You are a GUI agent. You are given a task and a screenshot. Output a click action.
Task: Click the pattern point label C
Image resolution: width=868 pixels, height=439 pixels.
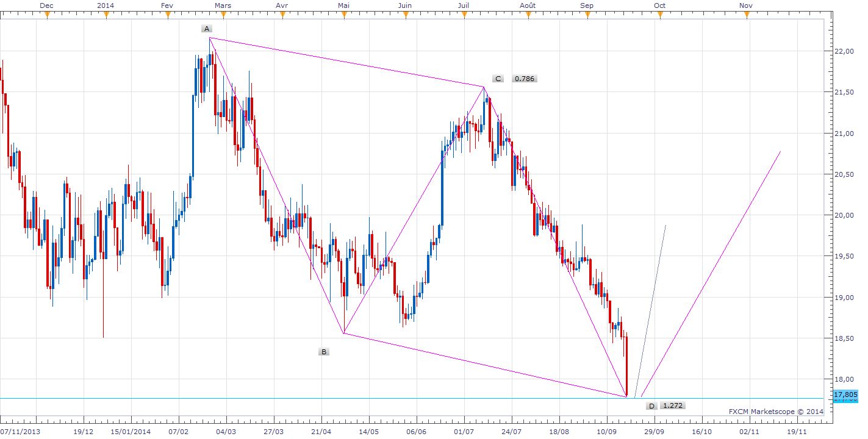coord(498,79)
